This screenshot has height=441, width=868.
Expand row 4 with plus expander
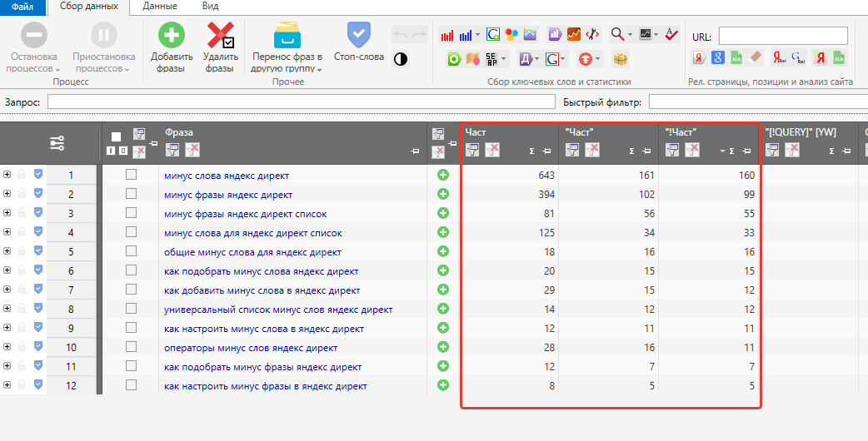tap(7, 233)
